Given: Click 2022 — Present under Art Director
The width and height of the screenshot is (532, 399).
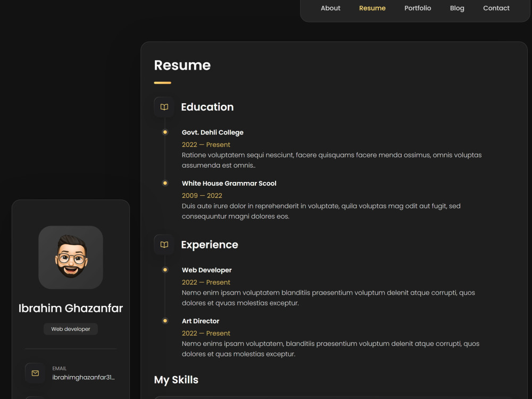Looking at the screenshot, I should pos(206,333).
